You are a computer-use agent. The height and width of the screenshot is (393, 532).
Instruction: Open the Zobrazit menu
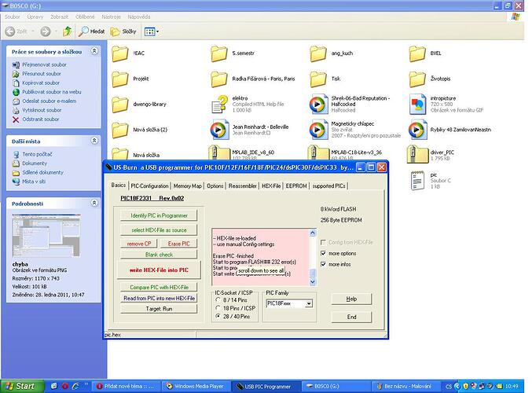[60, 17]
